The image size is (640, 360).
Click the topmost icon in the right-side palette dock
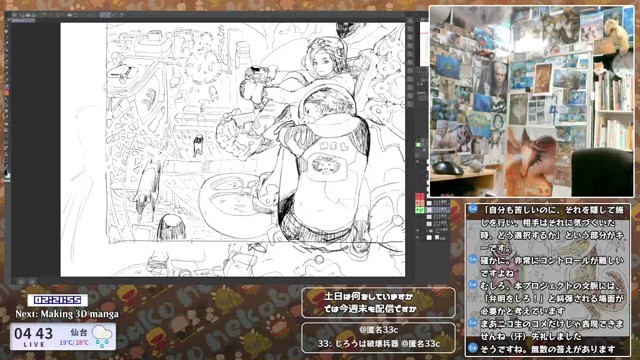[x=410, y=20]
